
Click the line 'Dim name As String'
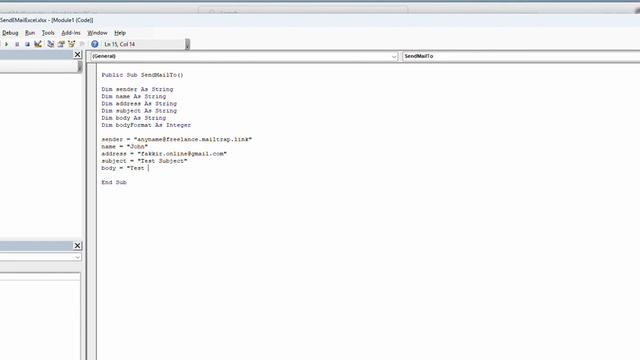[133, 96]
